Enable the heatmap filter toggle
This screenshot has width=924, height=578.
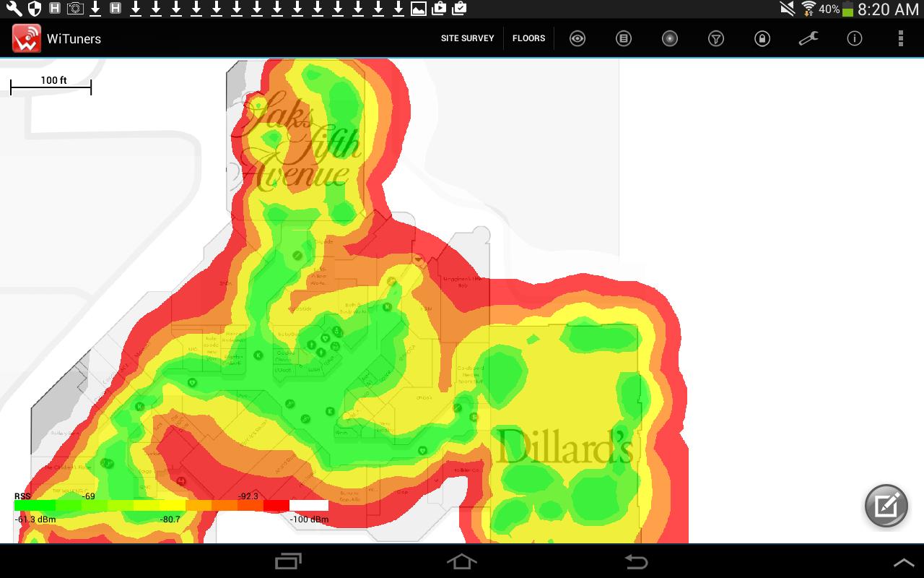(x=716, y=38)
